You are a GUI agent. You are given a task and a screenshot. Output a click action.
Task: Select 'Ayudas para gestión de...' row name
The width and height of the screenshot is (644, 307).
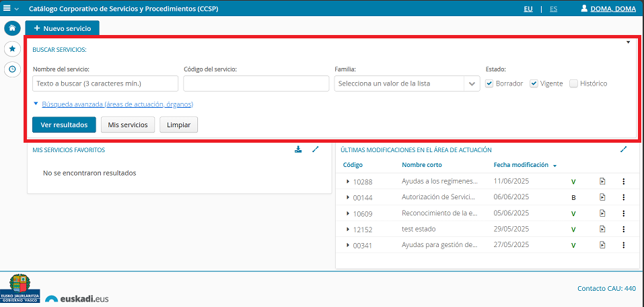439,245
